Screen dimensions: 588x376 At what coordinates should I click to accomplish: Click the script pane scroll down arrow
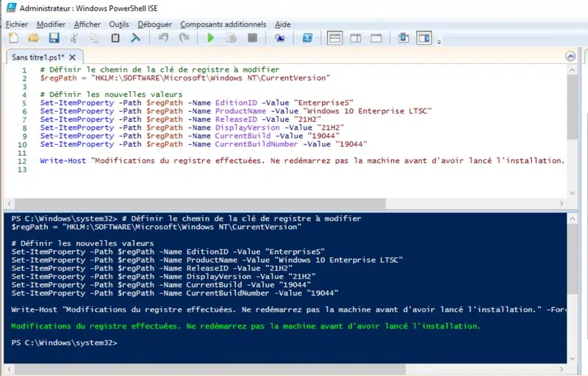572,193
